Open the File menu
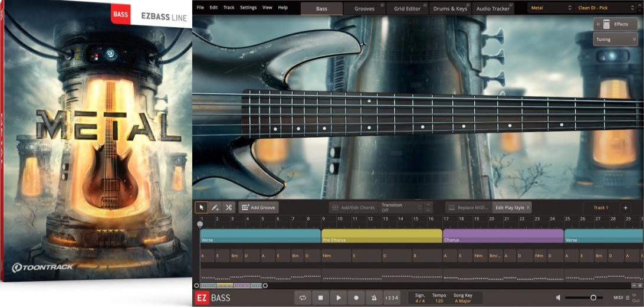Viewport: 644px width, 307px height. click(x=200, y=8)
